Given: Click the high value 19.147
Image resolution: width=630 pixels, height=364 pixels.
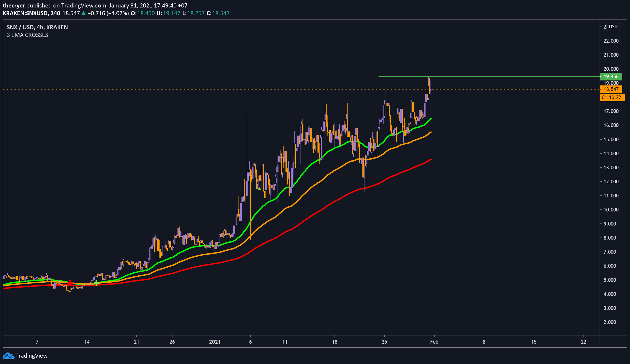Looking at the screenshot, I should pos(172,13).
